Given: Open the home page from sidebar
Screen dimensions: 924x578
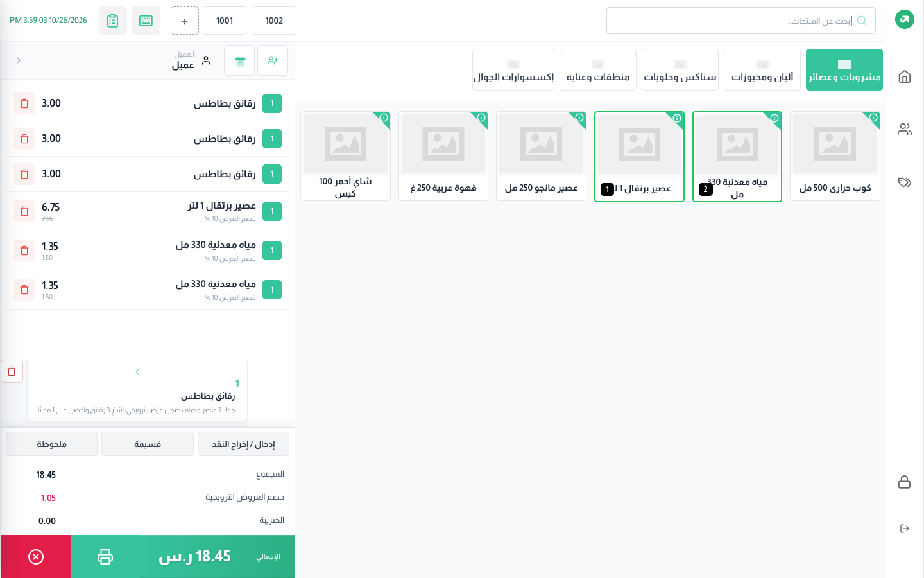Looking at the screenshot, I should [905, 76].
